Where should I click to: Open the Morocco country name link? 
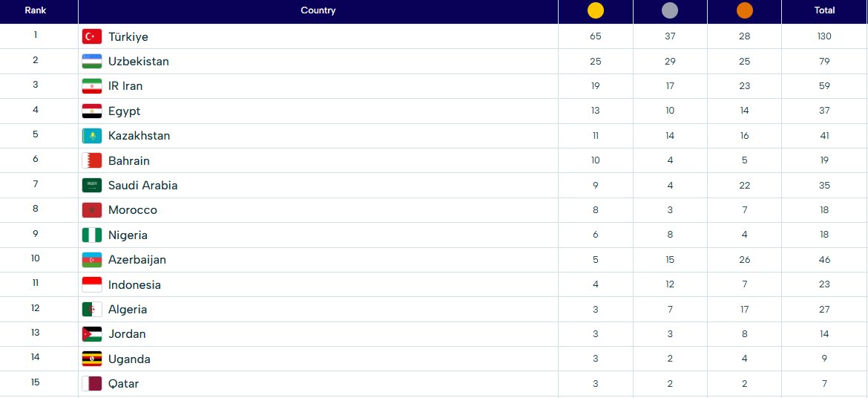click(x=133, y=210)
